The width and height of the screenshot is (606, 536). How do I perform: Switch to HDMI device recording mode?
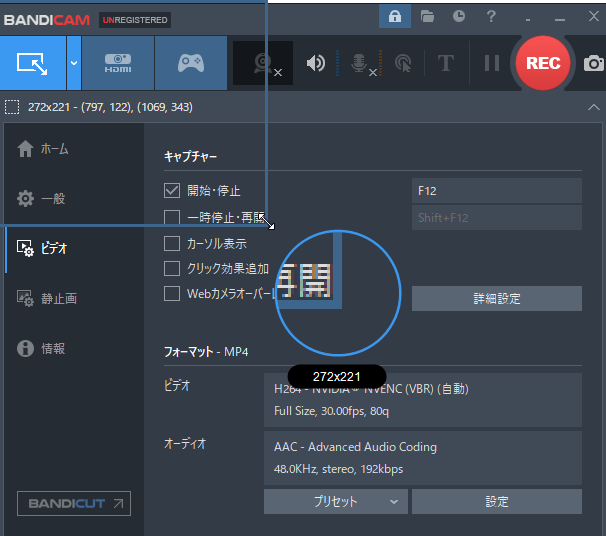[x=118, y=63]
